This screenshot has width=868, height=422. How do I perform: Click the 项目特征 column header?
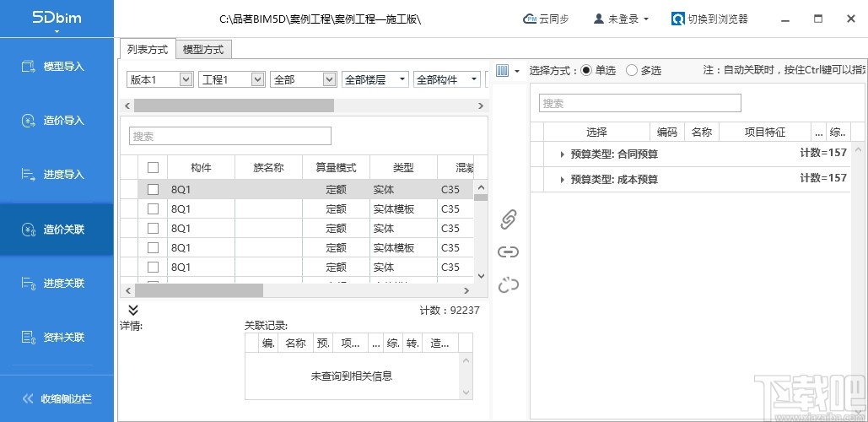[x=765, y=132]
